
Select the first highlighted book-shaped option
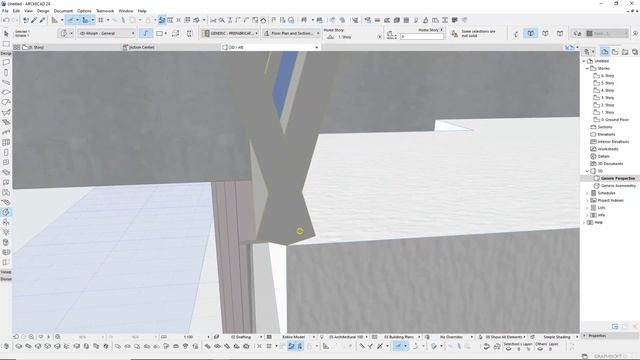pyautogui.click(x=531, y=33)
